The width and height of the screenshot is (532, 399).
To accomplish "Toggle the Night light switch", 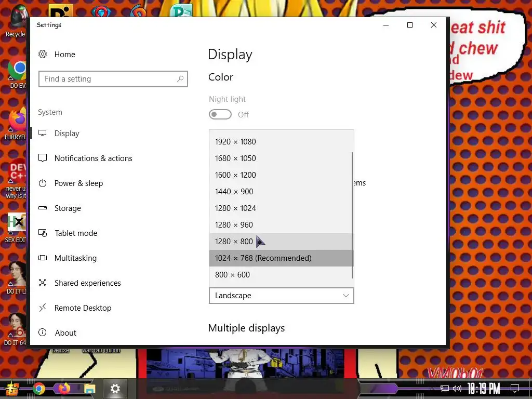I will (220, 114).
